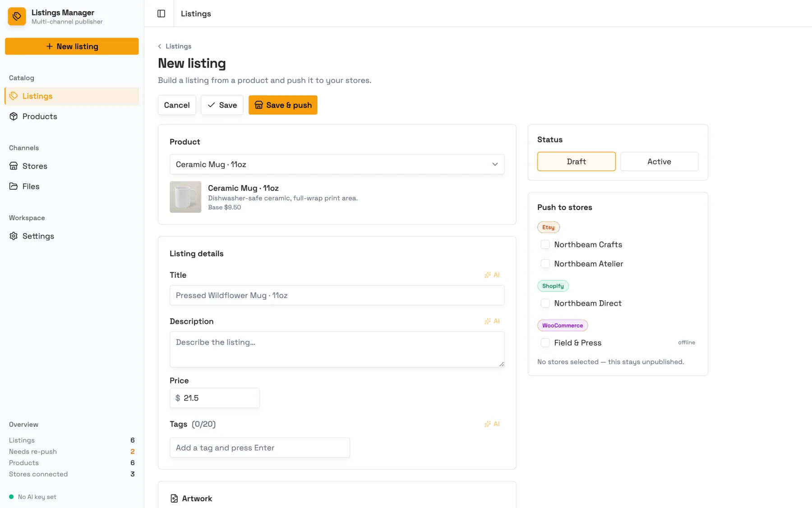Open Products in the sidebar

point(72,116)
